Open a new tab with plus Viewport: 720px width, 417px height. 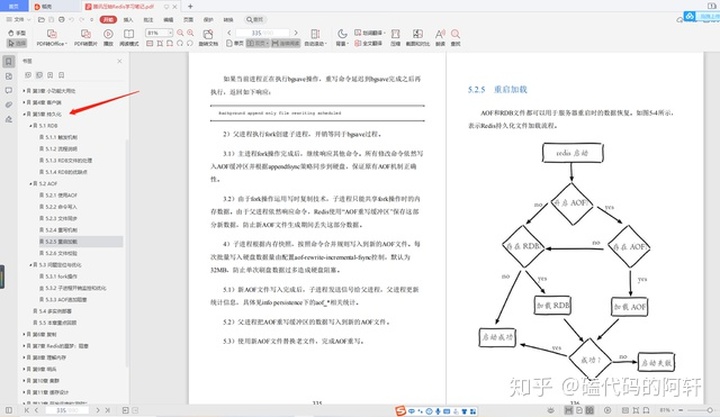tap(190, 6)
